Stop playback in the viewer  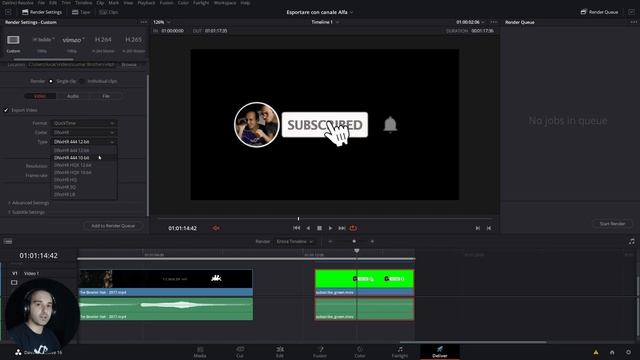(x=320, y=228)
